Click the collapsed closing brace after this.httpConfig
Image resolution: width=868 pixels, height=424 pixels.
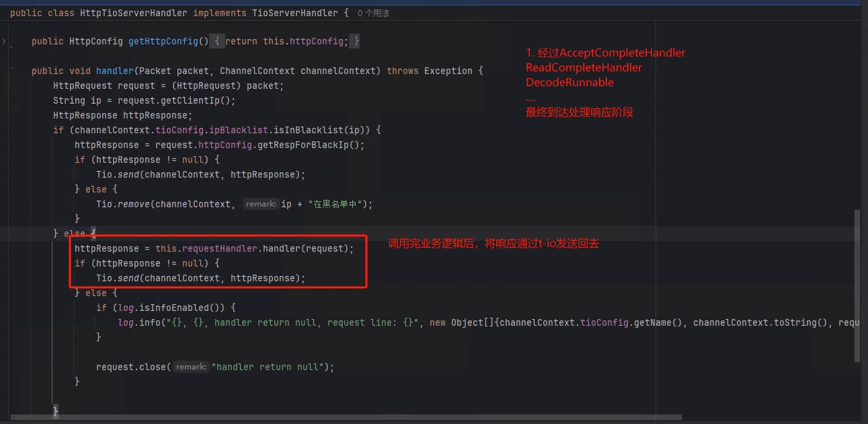356,42
